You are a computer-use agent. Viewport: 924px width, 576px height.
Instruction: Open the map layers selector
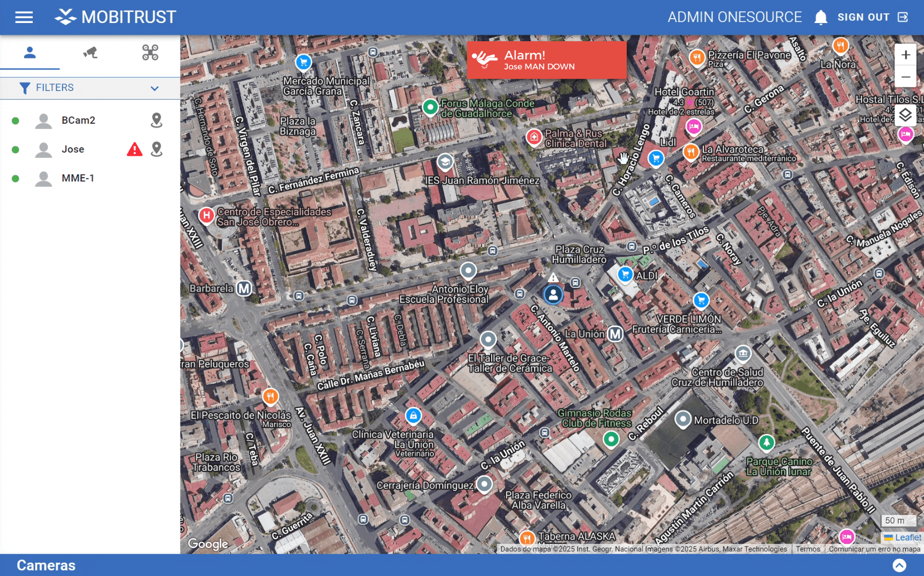[905, 115]
